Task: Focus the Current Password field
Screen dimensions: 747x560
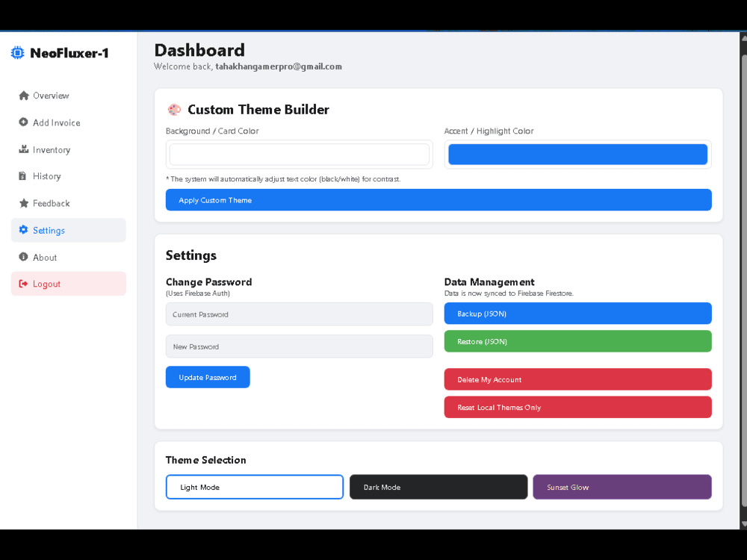Action: (x=300, y=314)
